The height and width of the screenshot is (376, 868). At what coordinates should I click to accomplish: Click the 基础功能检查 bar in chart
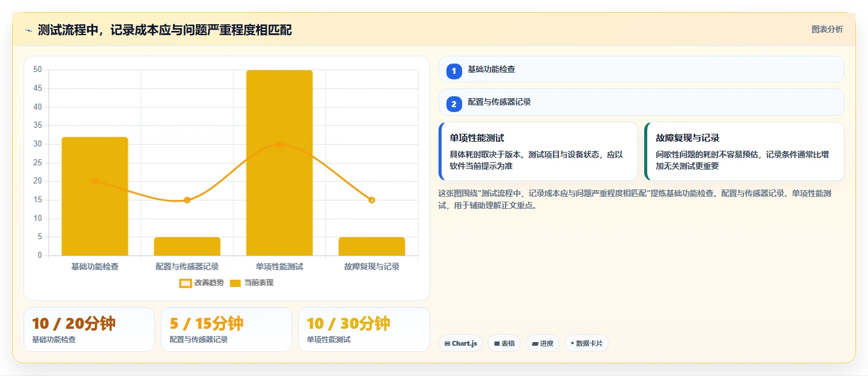95,196
